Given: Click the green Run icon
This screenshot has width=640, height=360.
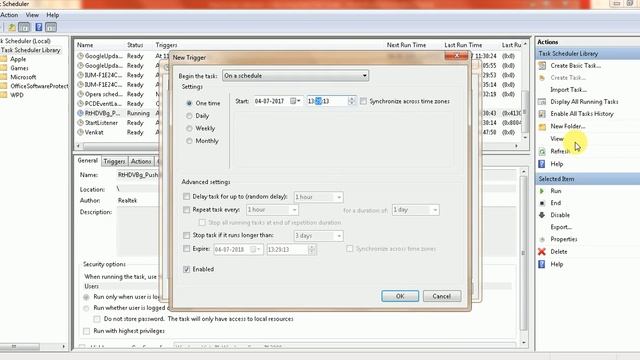Looking at the screenshot, I should pos(542,191).
